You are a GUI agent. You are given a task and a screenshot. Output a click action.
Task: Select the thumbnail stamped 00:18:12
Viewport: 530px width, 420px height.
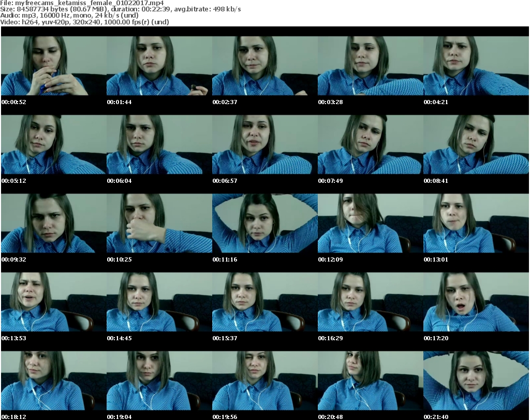click(54, 381)
